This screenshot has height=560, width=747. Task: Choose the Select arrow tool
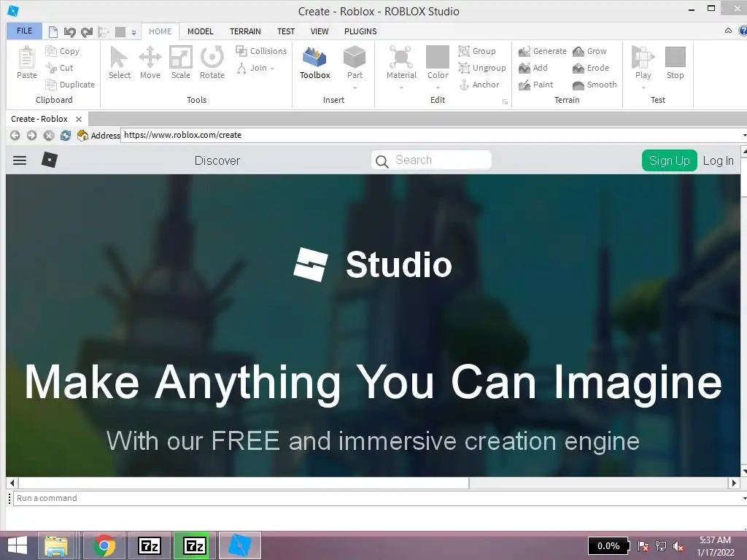(x=119, y=63)
